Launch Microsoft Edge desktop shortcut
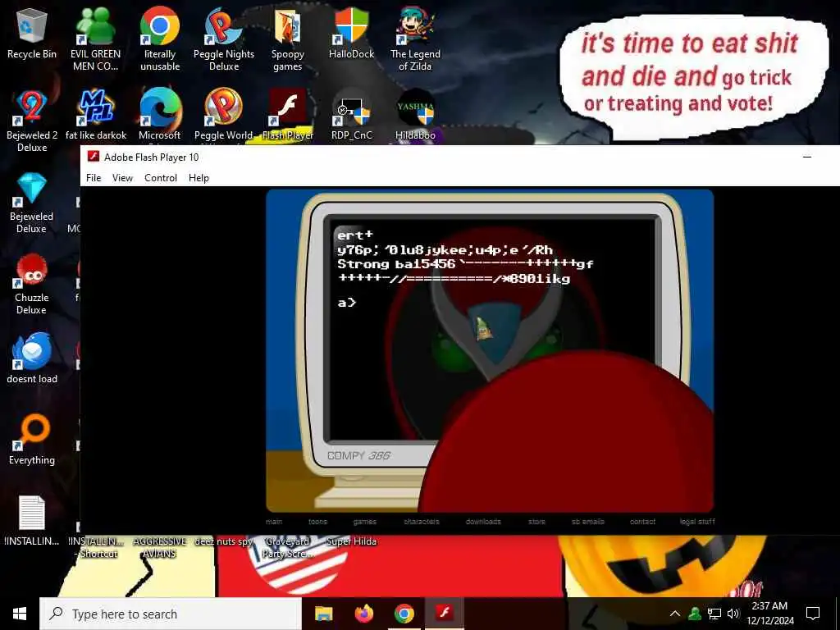This screenshot has height=630, width=840. (160, 115)
